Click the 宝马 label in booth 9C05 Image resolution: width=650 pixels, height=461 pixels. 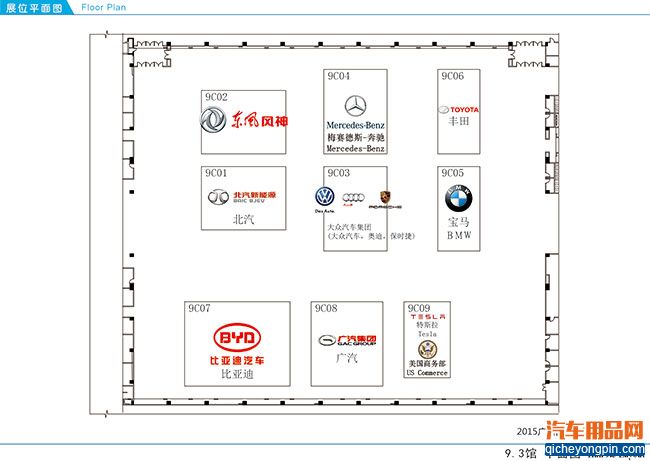point(458,222)
